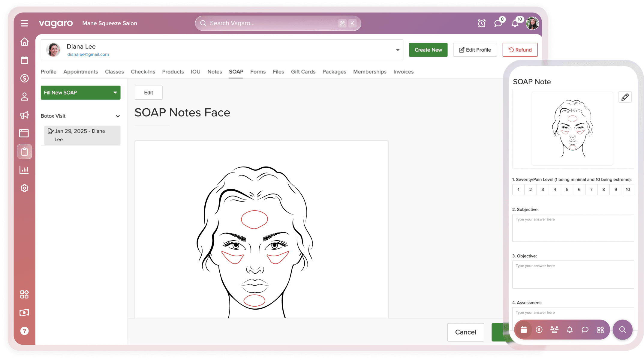Open Diana Lee customer dropdown arrow
The height and width of the screenshot is (360, 644).
pos(398,50)
